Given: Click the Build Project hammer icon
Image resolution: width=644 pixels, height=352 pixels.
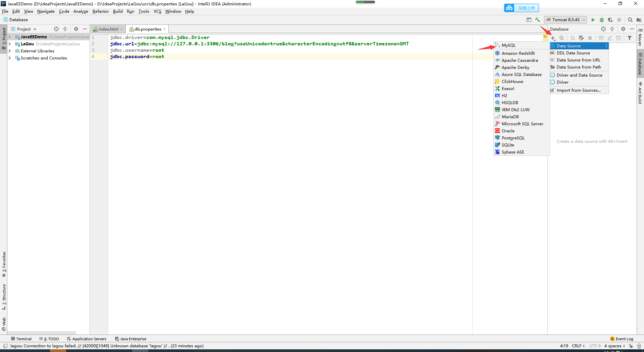Looking at the screenshot, I should (x=538, y=19).
